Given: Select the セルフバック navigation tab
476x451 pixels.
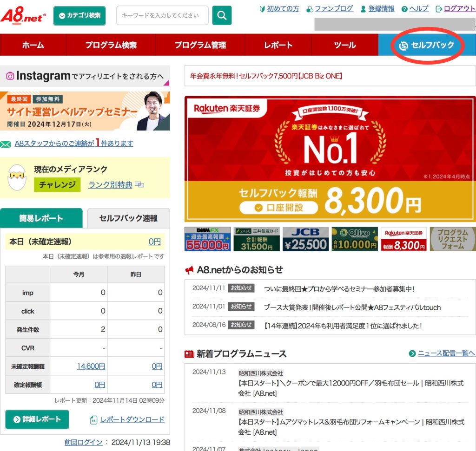Looking at the screenshot, I should coord(427,45).
